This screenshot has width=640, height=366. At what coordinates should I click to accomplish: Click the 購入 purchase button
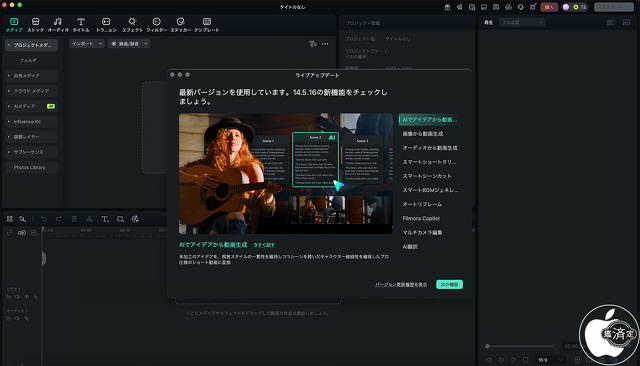(x=549, y=7)
